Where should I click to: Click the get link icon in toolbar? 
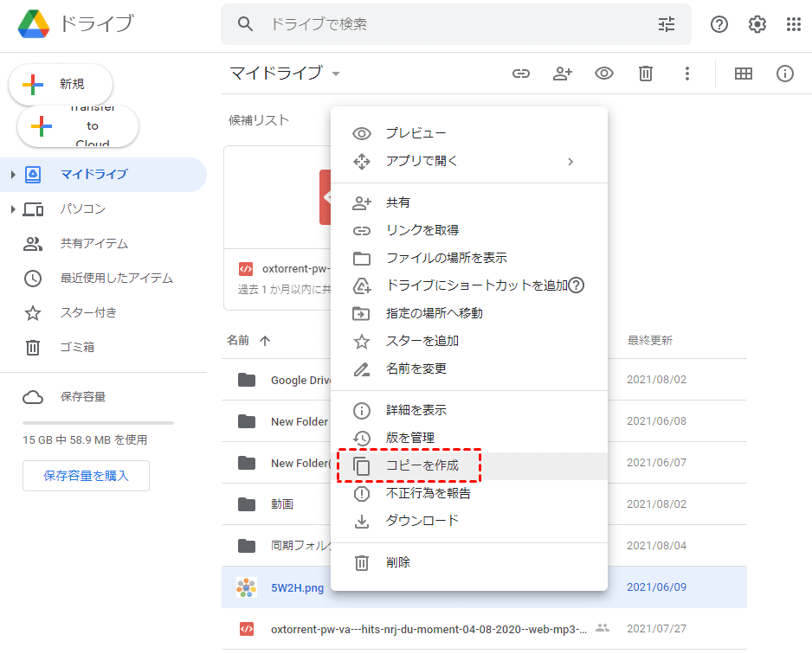click(x=520, y=74)
